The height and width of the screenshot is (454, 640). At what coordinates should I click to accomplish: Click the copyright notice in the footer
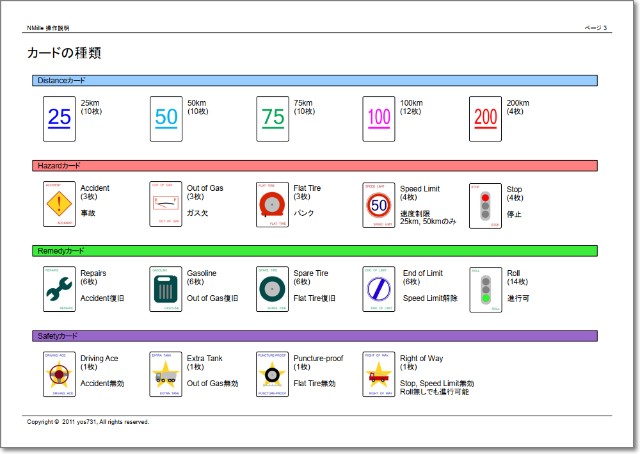[x=88, y=422]
